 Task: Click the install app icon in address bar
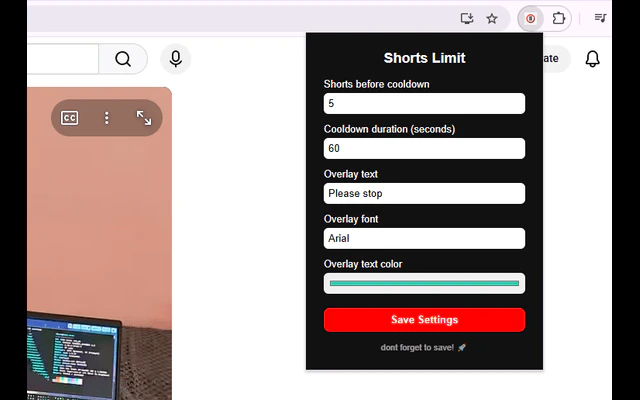467,18
